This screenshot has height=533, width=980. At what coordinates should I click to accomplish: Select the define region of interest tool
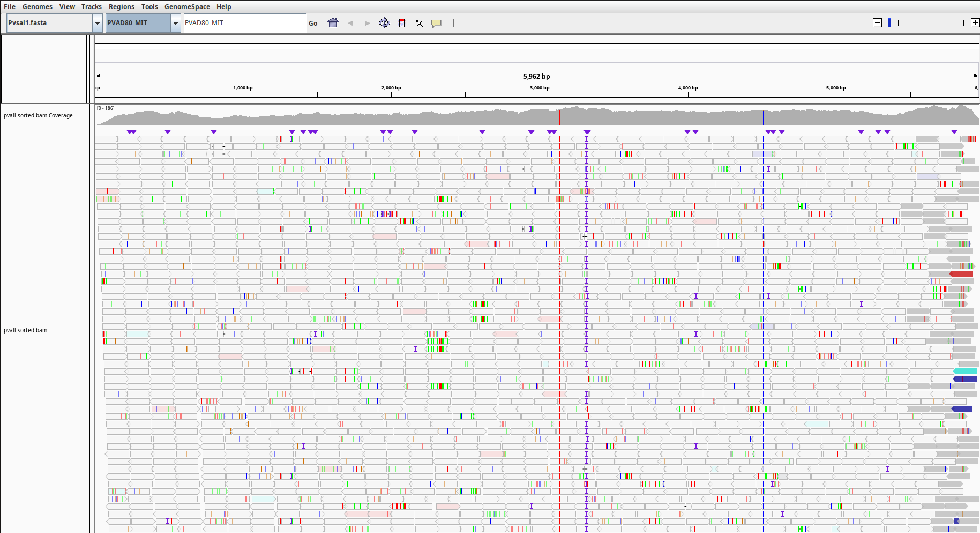[x=402, y=22]
